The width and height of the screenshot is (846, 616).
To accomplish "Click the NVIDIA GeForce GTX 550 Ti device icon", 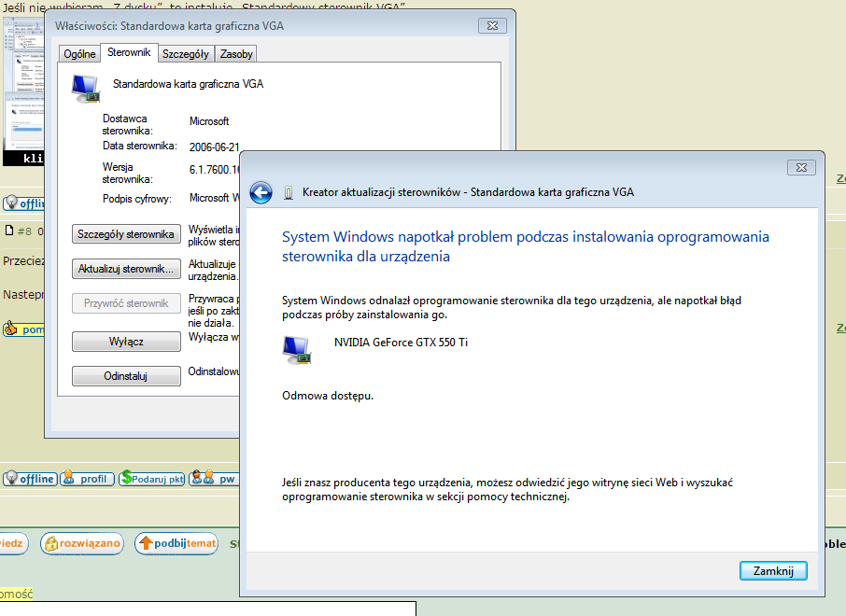I will pos(297,350).
